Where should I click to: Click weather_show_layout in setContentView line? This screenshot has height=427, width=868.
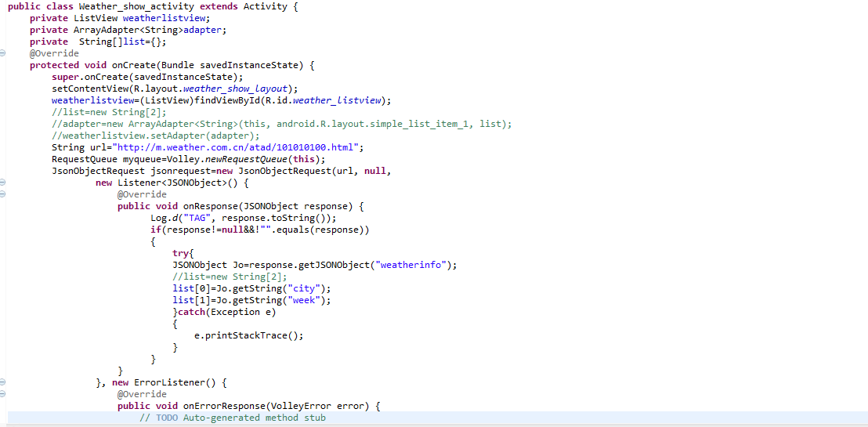tap(235, 89)
